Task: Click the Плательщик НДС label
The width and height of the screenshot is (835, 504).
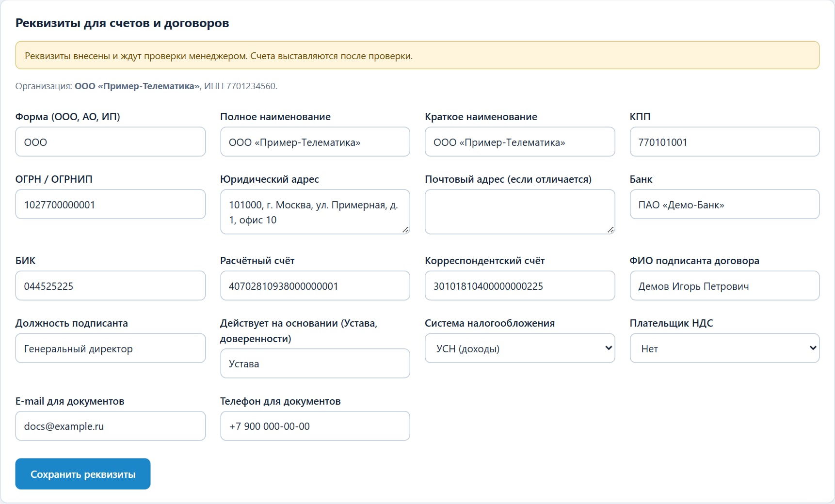Action: pyautogui.click(x=671, y=323)
